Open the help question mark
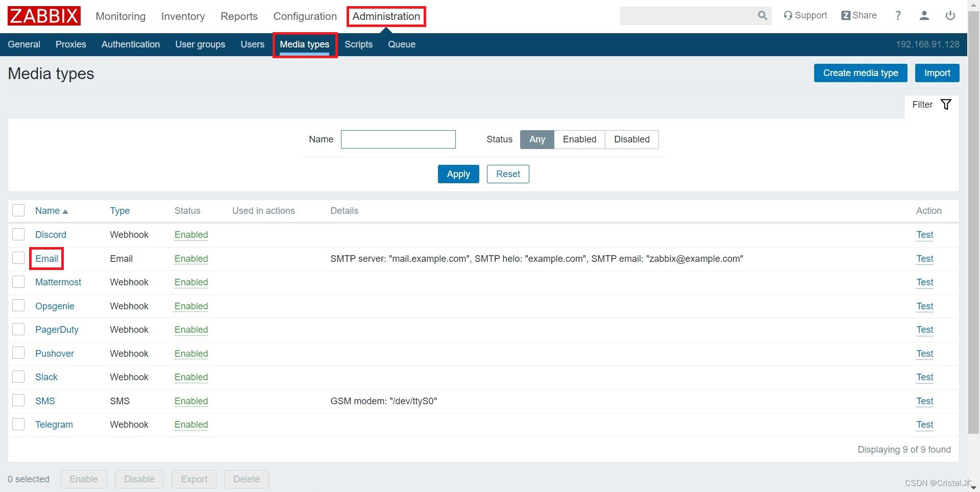This screenshot has height=492, width=980. (898, 15)
